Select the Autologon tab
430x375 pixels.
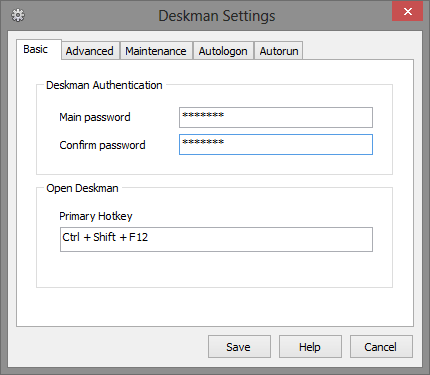[223, 51]
